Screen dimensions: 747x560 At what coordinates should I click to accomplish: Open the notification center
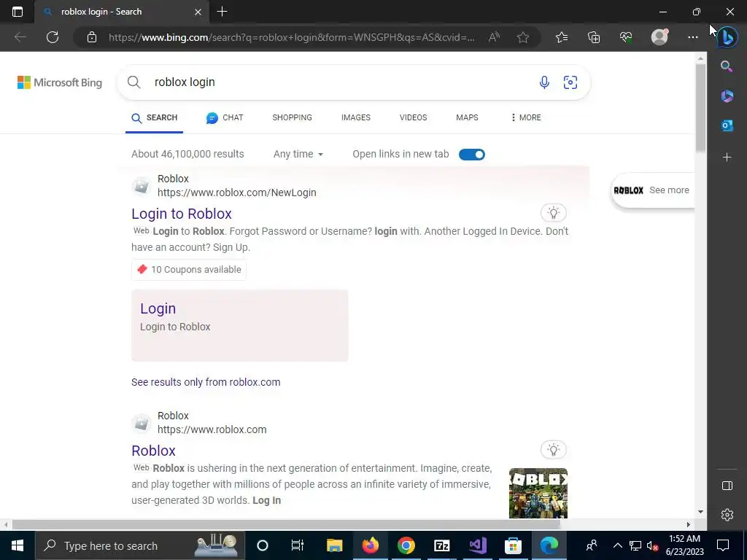pos(723,545)
